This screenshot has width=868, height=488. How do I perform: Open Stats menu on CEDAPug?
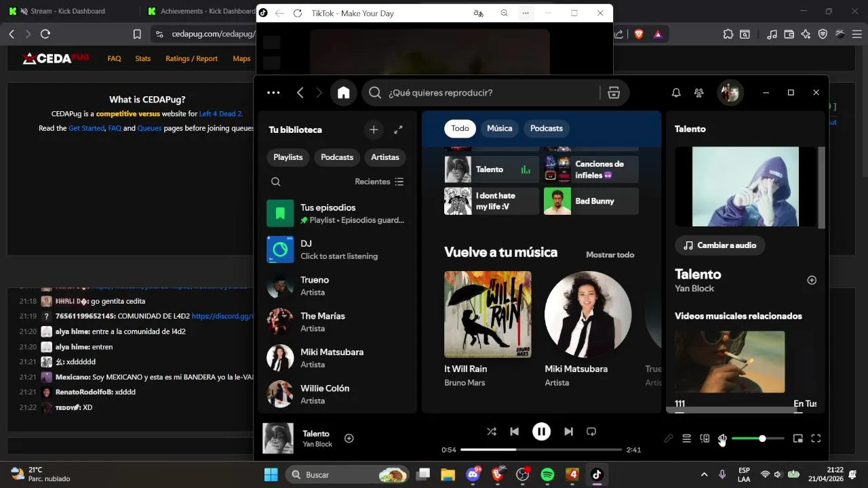click(x=143, y=59)
